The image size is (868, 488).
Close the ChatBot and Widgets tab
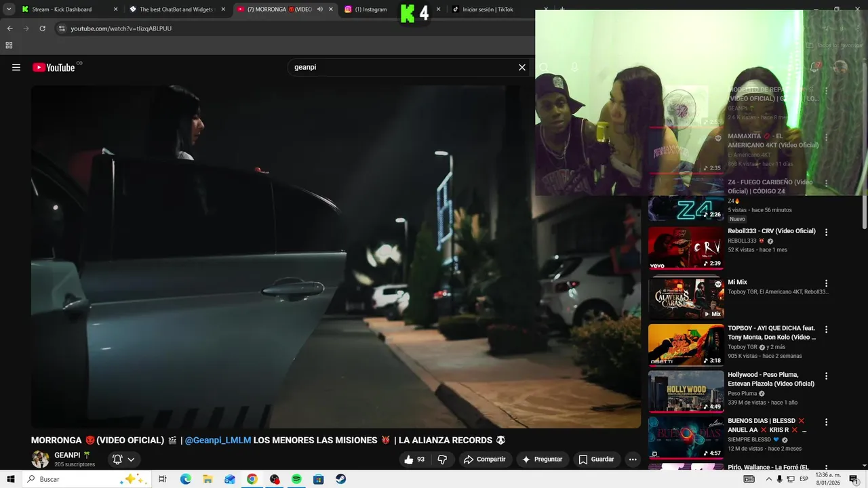tap(223, 9)
